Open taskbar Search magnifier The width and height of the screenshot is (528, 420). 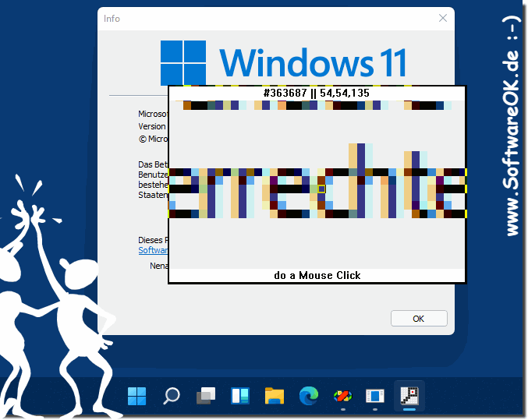[x=172, y=396]
